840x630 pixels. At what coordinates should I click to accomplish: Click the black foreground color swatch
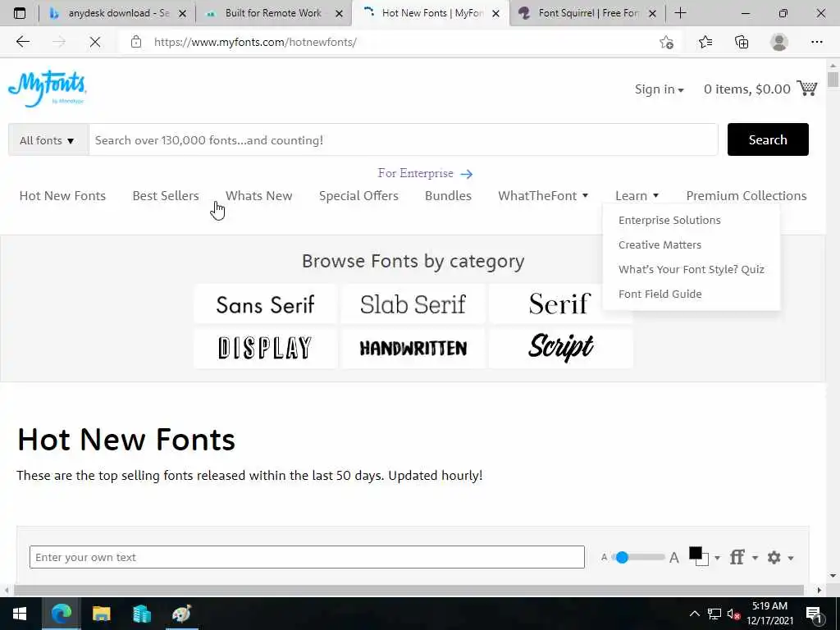(x=696, y=554)
